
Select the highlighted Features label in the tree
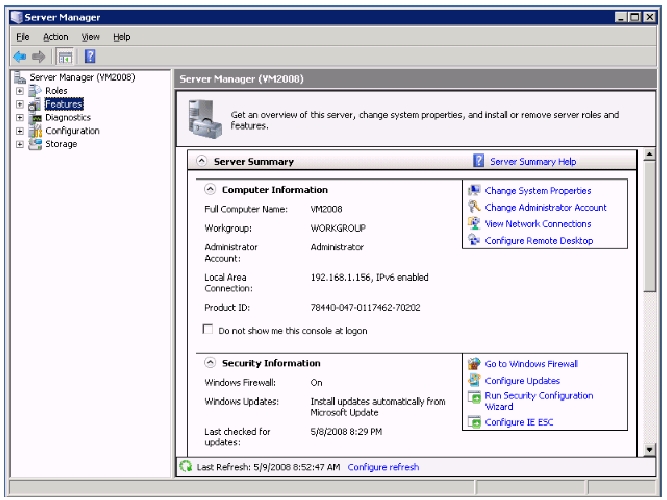(x=64, y=104)
